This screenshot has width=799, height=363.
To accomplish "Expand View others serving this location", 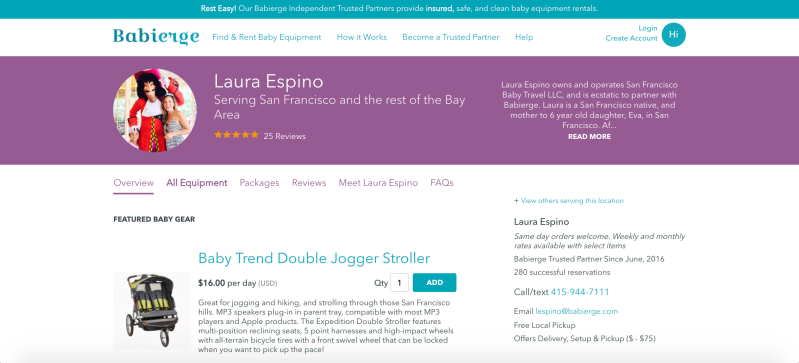I will click(x=569, y=201).
